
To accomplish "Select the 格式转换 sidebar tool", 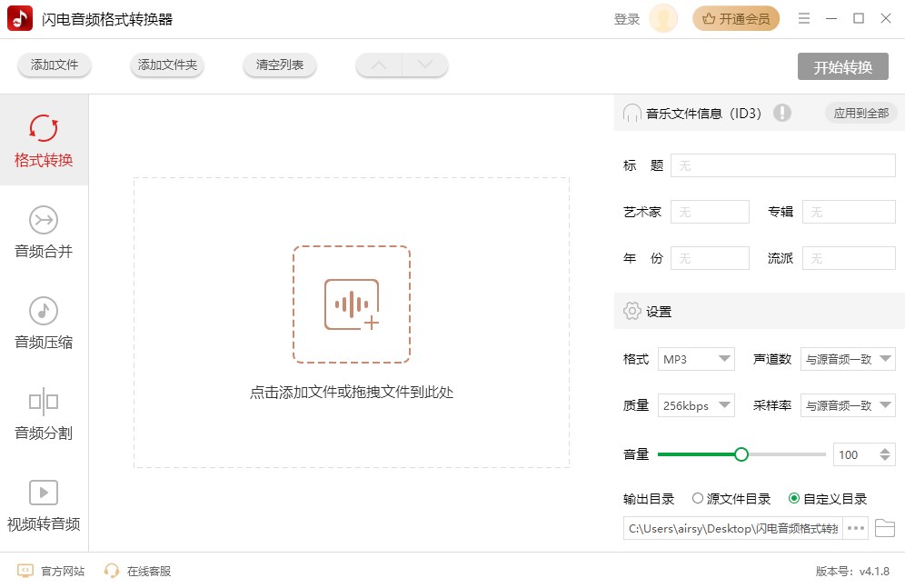I will click(x=43, y=141).
